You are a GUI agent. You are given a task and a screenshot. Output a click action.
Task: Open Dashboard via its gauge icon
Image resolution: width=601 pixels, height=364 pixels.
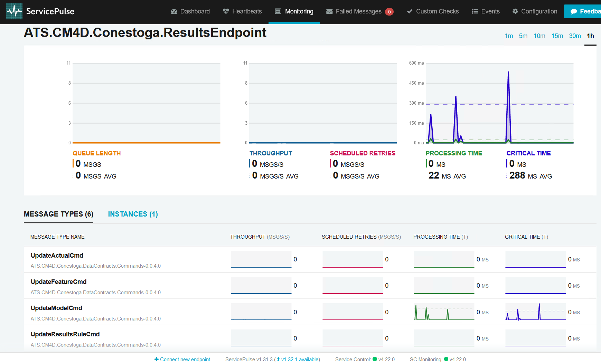click(x=174, y=11)
